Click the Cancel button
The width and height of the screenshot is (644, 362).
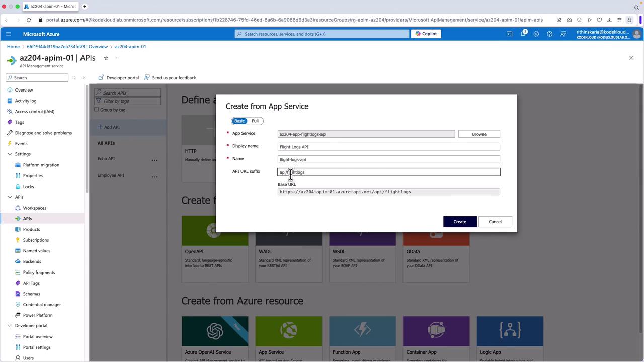(x=495, y=222)
